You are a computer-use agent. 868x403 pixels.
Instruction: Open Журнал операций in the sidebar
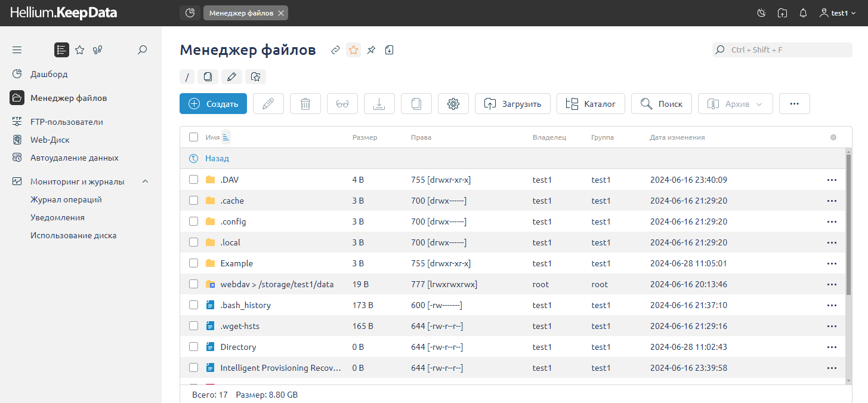tap(66, 199)
